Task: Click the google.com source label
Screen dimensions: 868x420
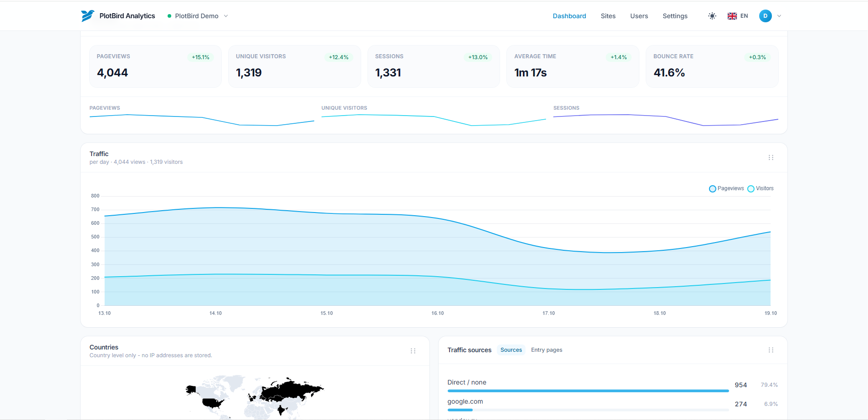Action: pyautogui.click(x=465, y=401)
